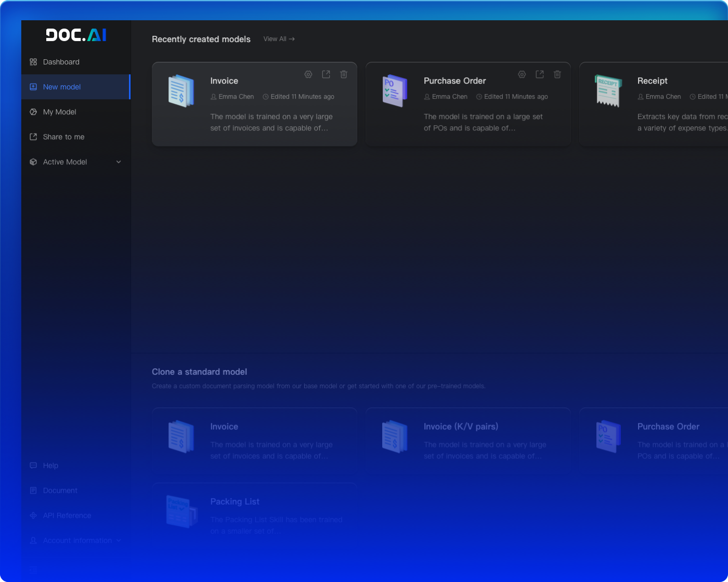728x582 pixels.
Task: Open settings gear on Invoice card
Action: point(308,74)
